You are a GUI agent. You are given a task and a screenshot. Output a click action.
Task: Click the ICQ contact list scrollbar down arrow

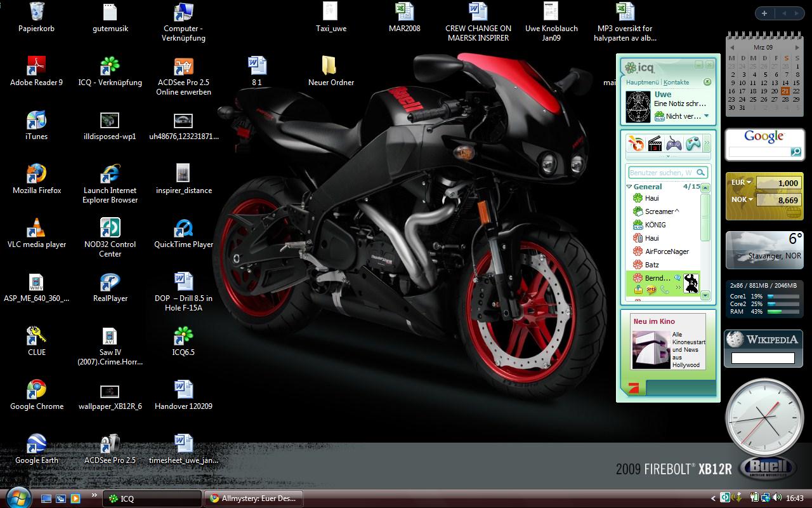coord(705,295)
